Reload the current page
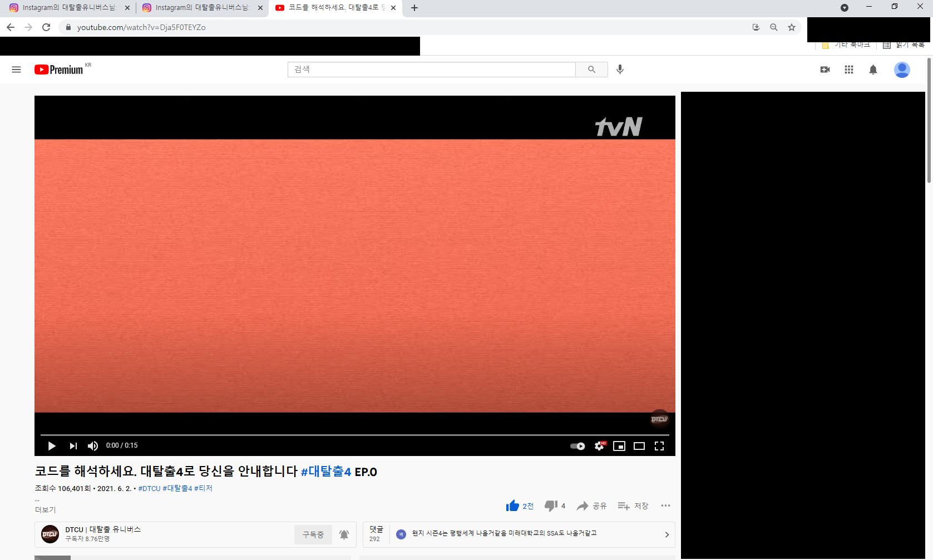Screen dimensions: 933x560 click(x=46, y=27)
